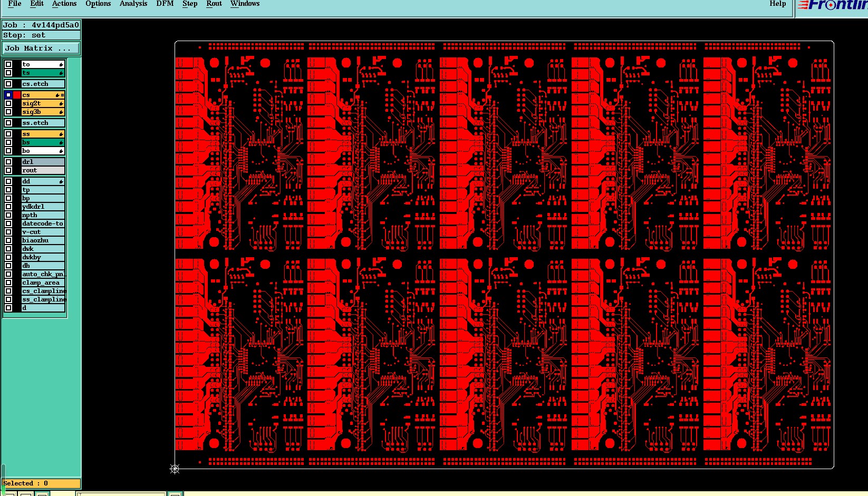Select the ss.etch layer name

[x=43, y=123]
